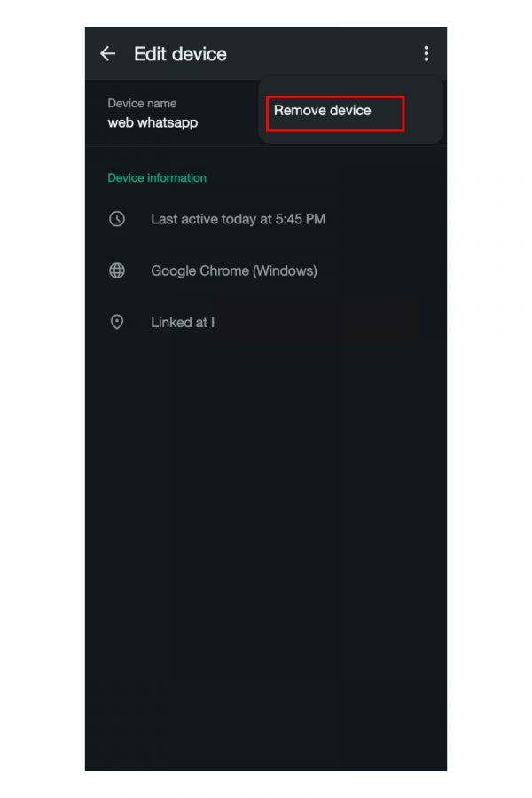Dismiss the menu by tapping the empty dark area
532x798 pixels.
point(266,535)
